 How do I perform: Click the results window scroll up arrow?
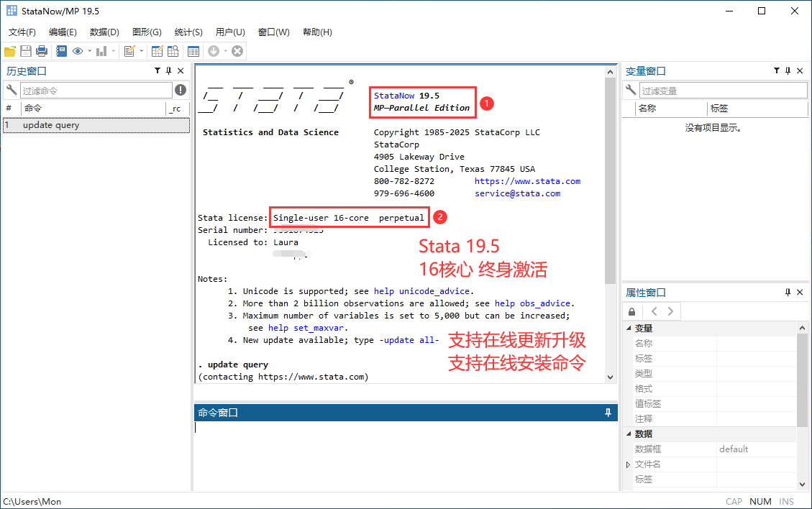pyautogui.click(x=610, y=72)
